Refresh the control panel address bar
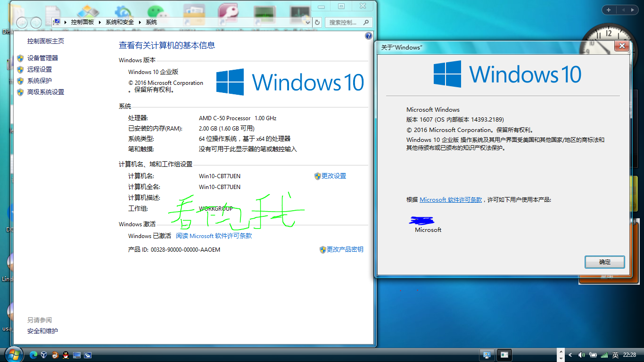Viewport: 644px width, 362px height. 317,22
